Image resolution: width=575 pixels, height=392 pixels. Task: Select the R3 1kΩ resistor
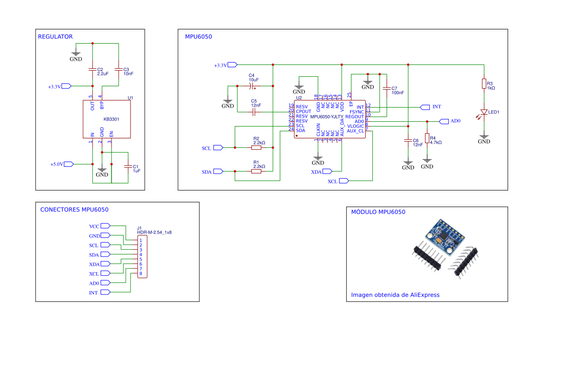click(x=484, y=84)
